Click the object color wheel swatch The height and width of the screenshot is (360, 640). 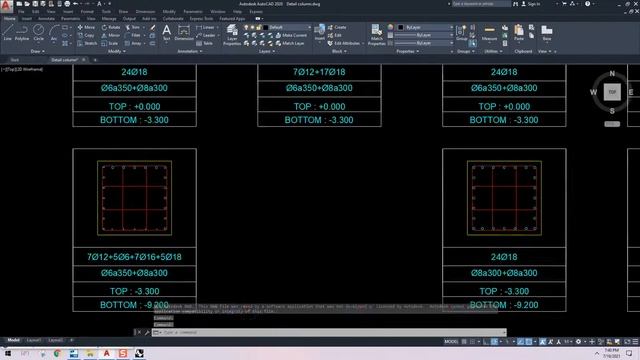click(x=390, y=27)
